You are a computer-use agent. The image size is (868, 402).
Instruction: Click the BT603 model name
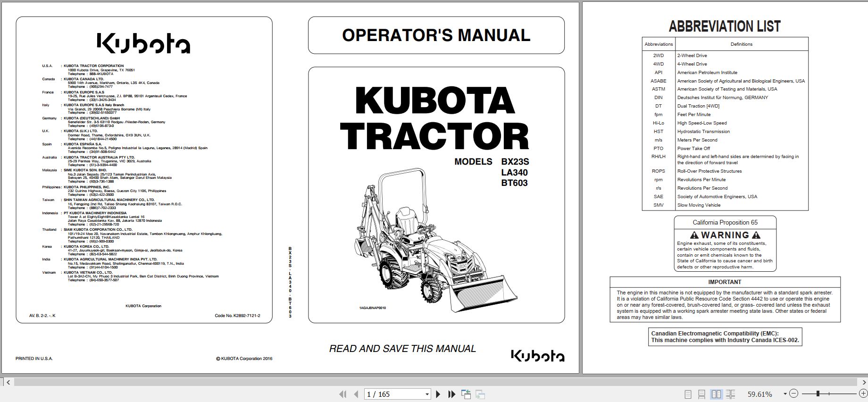coord(514,183)
